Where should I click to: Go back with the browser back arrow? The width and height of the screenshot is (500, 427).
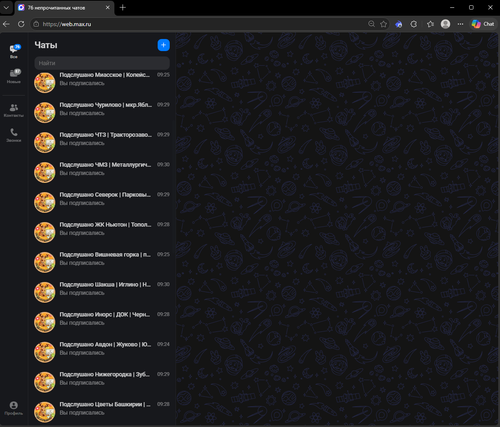tap(6, 24)
